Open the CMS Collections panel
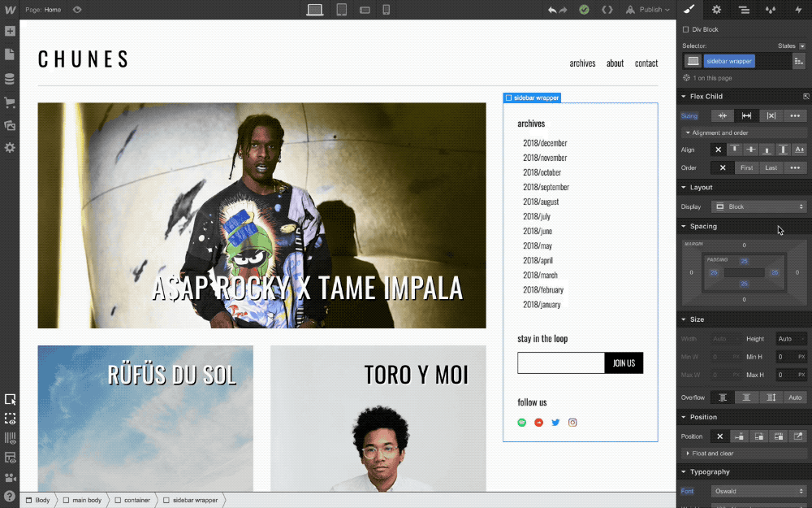The width and height of the screenshot is (812, 508). tap(10, 79)
